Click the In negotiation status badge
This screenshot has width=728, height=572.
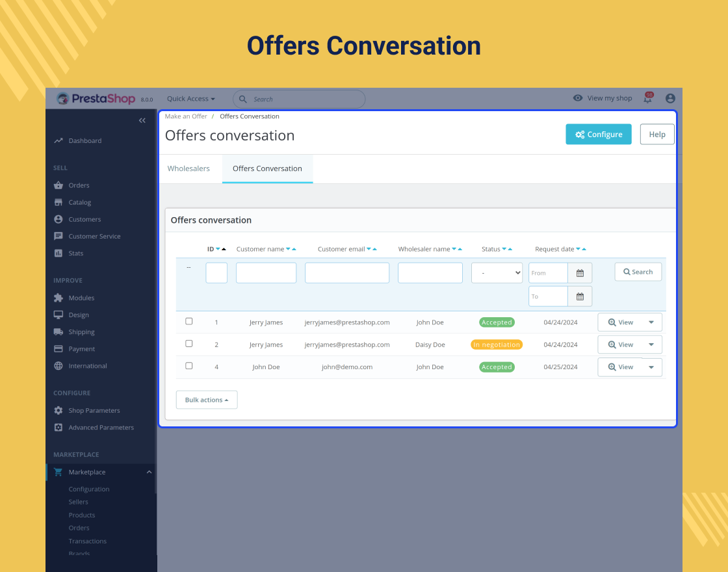pos(497,344)
